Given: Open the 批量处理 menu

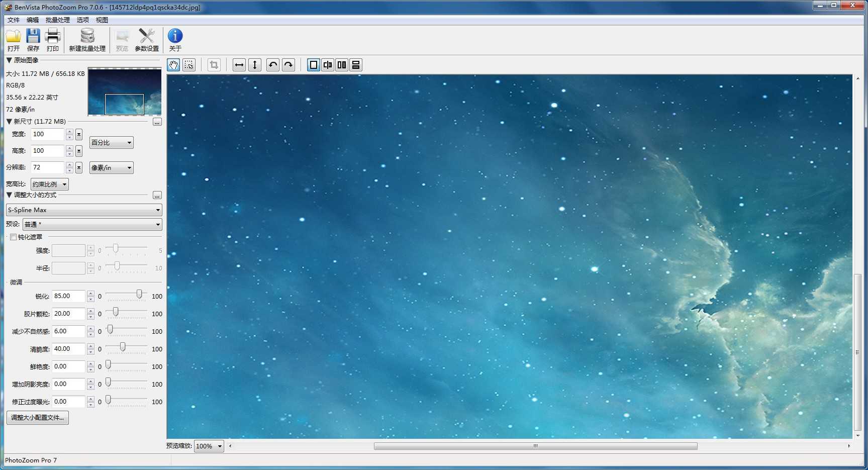Looking at the screenshot, I should pyautogui.click(x=58, y=20).
